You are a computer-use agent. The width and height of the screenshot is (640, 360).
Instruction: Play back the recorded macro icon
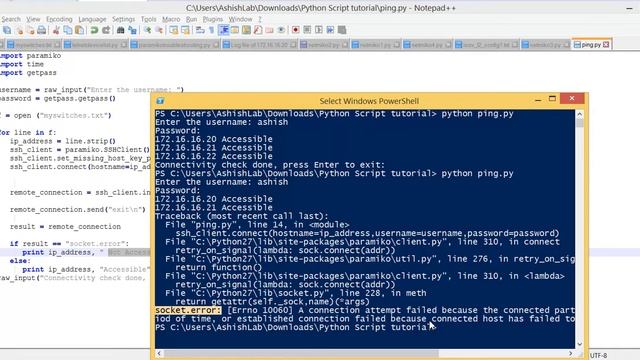pos(319,30)
